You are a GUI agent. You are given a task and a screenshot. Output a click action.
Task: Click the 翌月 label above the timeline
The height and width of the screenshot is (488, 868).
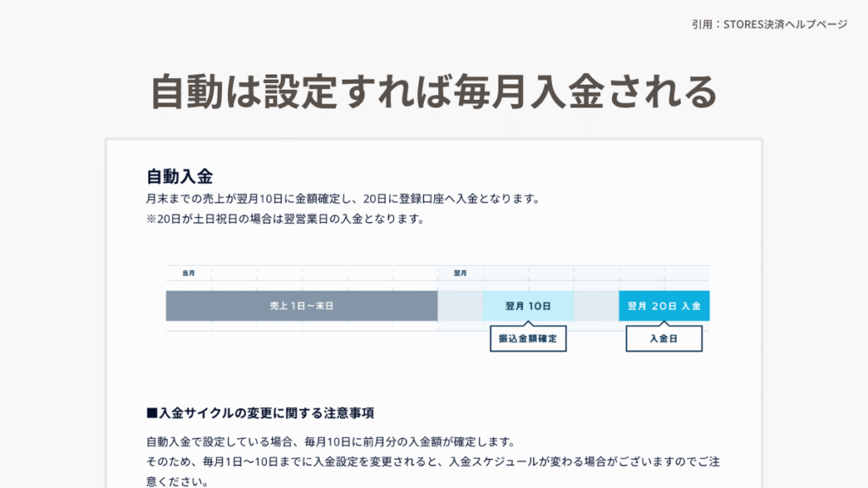[x=460, y=273]
